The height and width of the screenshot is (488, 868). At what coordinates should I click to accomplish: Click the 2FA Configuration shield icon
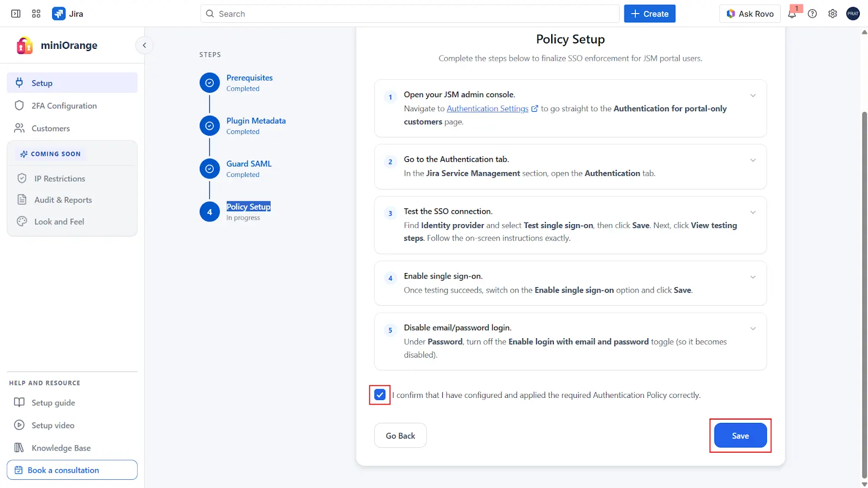click(x=20, y=105)
